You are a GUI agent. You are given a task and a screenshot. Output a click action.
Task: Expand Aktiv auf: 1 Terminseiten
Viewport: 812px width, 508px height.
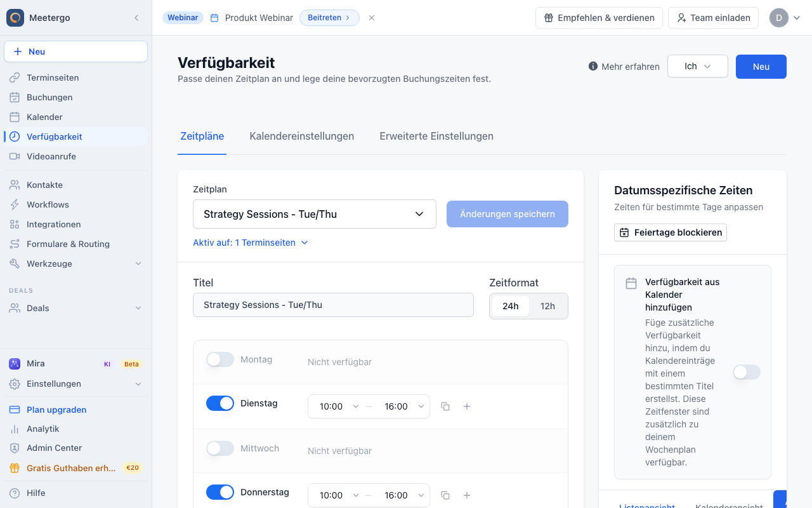251,243
